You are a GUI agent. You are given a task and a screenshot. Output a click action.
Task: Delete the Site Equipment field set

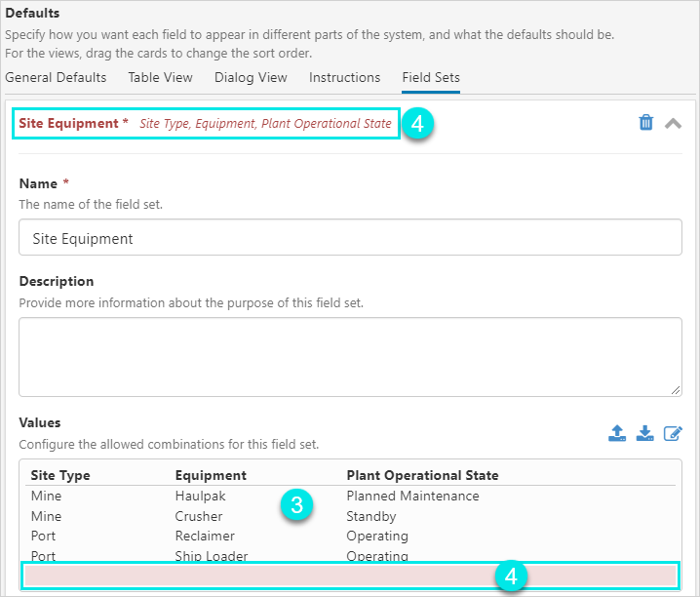(x=645, y=123)
